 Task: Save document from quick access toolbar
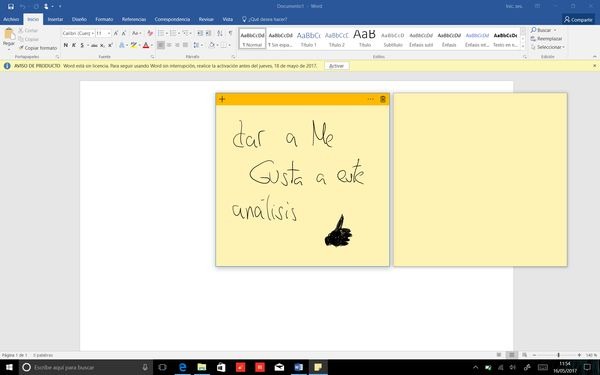(x=11, y=6)
